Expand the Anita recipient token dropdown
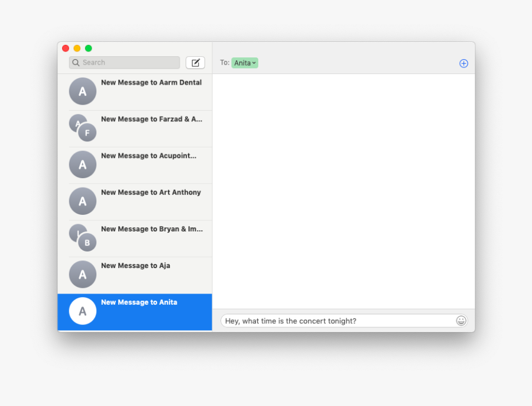Screen dimensions: 532x406 (253, 62)
